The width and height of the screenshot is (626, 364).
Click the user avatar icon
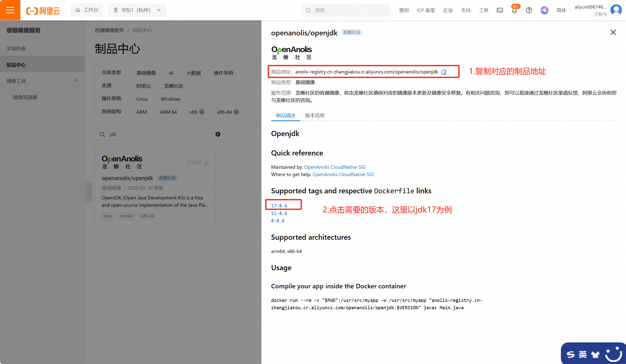click(616, 10)
